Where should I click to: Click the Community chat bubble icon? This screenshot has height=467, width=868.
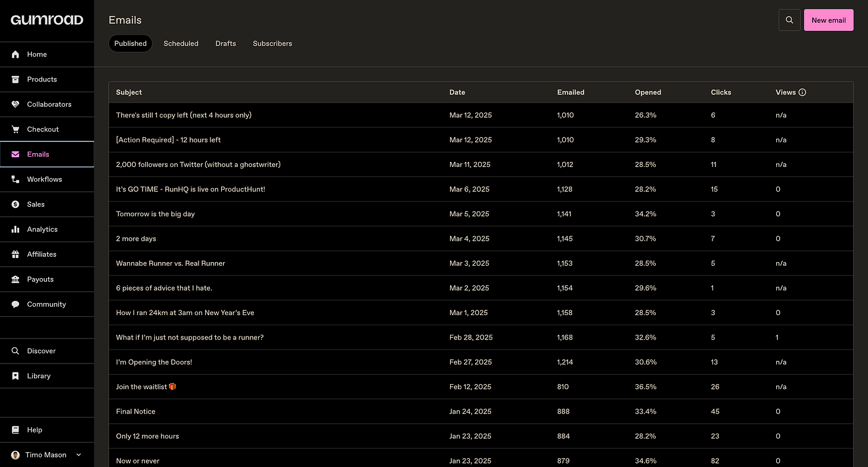click(15, 304)
